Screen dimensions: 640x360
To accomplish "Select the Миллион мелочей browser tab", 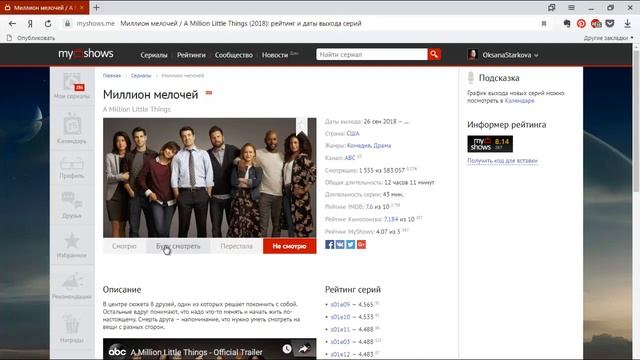I will point(44,7).
